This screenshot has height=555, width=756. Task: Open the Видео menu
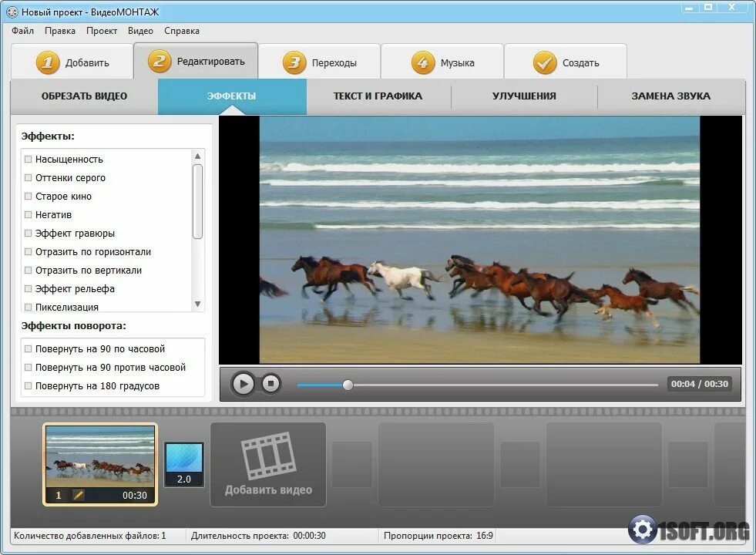pyautogui.click(x=140, y=31)
